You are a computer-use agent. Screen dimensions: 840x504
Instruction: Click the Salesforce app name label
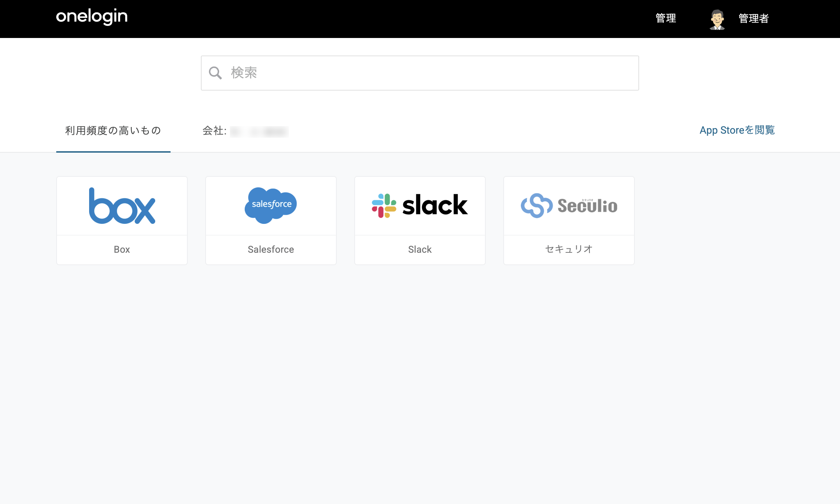pyautogui.click(x=271, y=249)
